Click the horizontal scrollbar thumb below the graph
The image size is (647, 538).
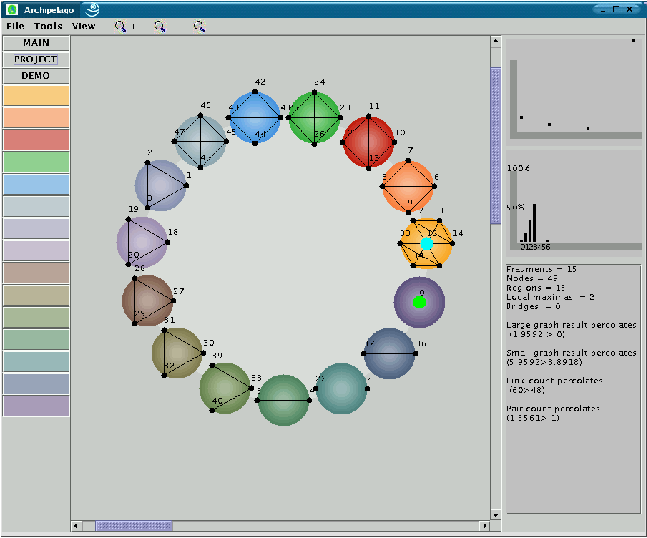click(x=134, y=525)
